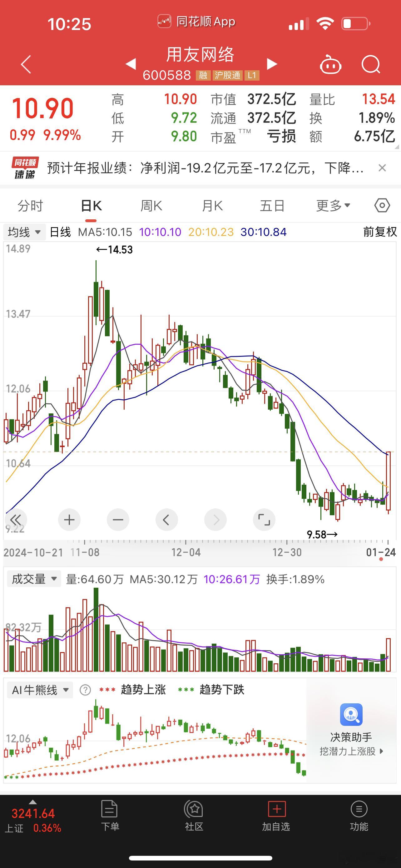
Task: Go back with the left arrow
Action: tap(26, 64)
